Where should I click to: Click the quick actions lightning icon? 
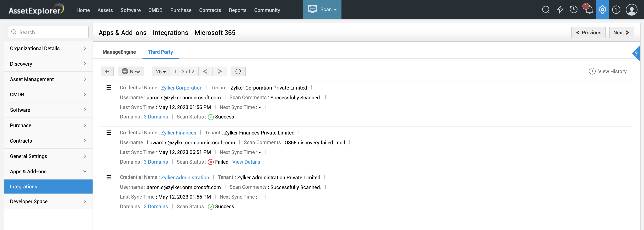[560, 10]
